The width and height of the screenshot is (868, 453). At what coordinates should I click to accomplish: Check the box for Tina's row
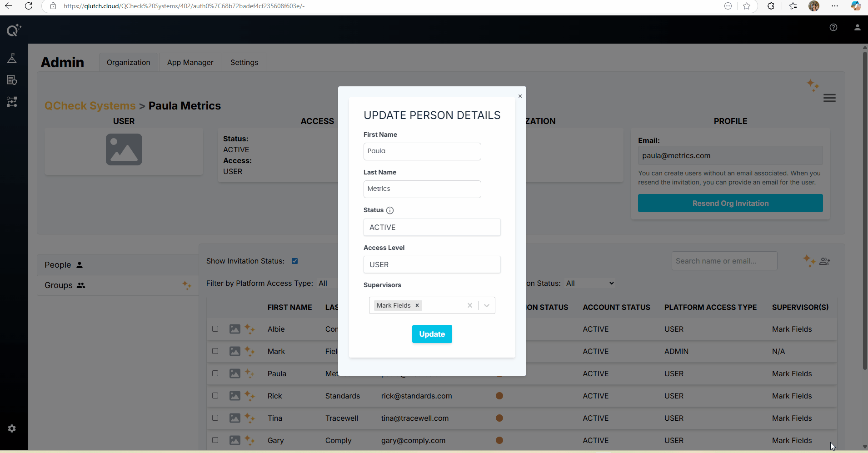215,418
